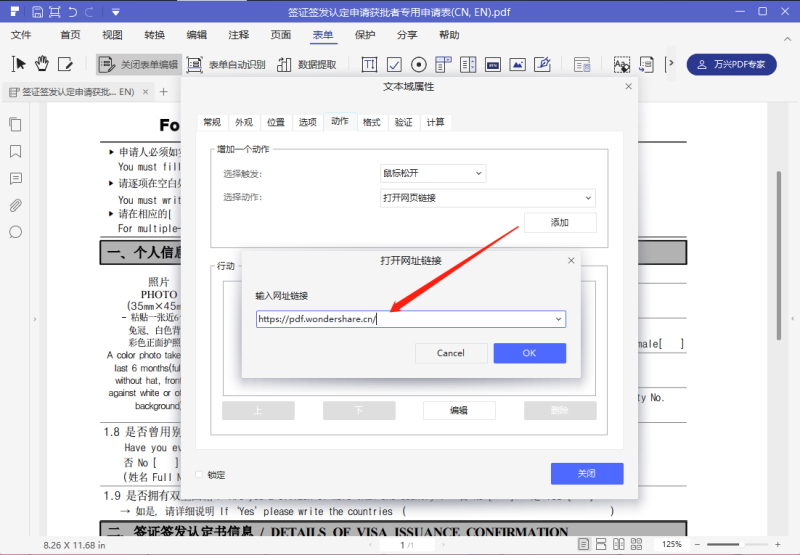Switch to the Format properties tab
This screenshot has width=800, height=555.
click(x=371, y=122)
